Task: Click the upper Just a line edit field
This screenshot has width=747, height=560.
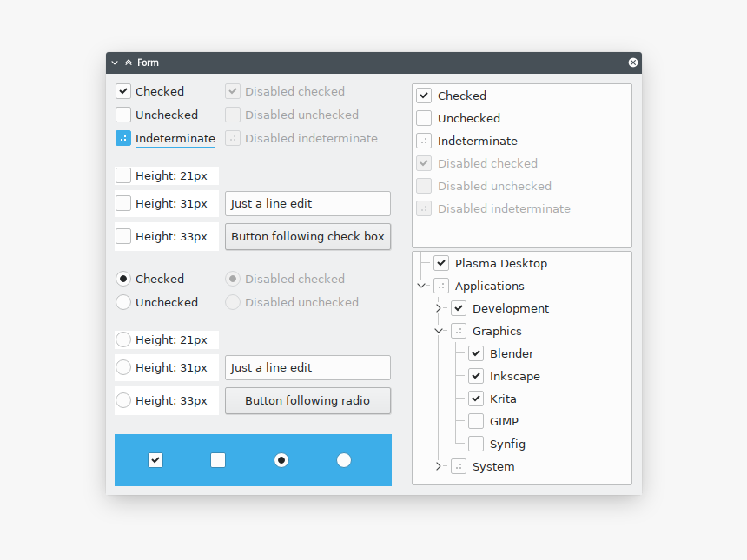Action: click(x=307, y=203)
